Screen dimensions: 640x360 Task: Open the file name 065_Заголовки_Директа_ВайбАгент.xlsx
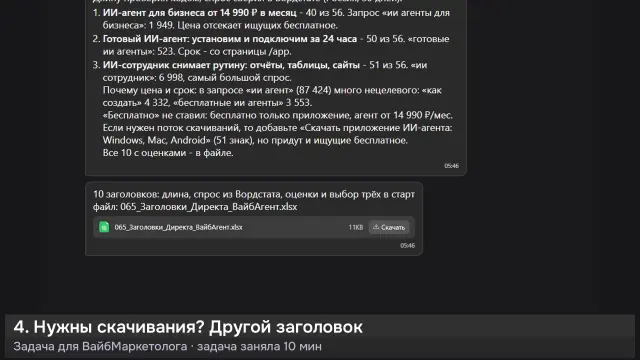pyautogui.click(x=178, y=227)
